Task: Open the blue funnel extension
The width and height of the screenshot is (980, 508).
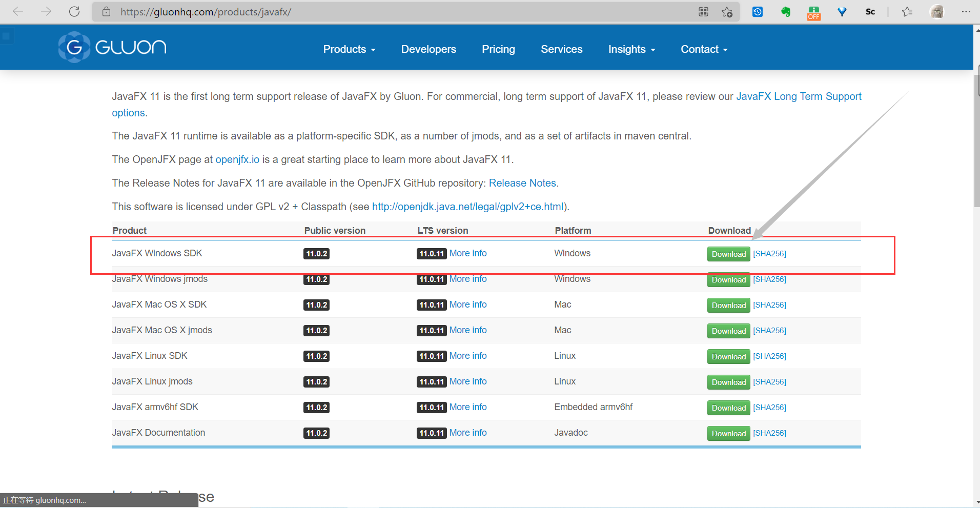Action: (841, 11)
